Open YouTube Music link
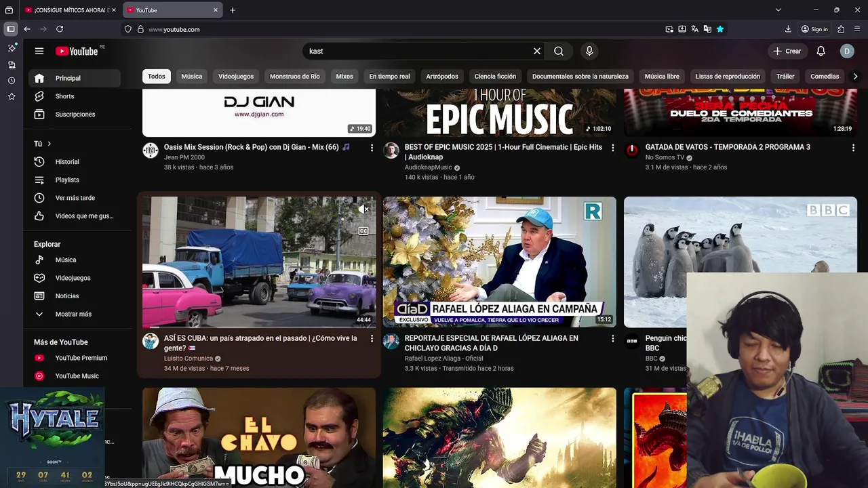This screenshot has width=868, height=488. (x=75, y=376)
